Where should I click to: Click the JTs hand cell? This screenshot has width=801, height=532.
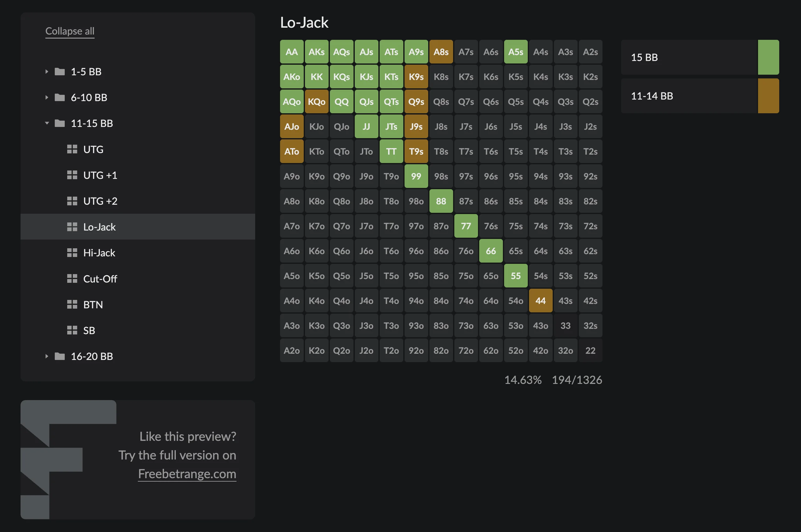point(391,127)
